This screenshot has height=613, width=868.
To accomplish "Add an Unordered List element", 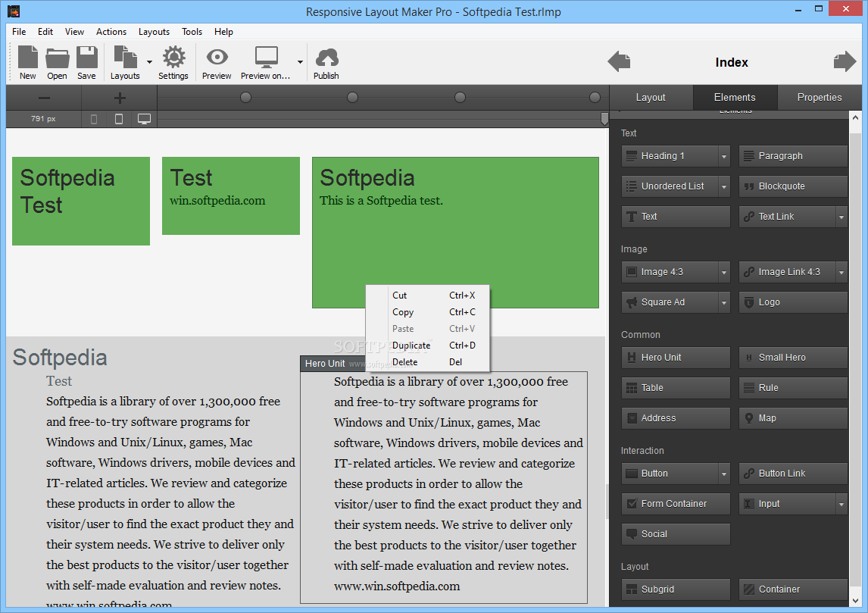I will (x=670, y=186).
